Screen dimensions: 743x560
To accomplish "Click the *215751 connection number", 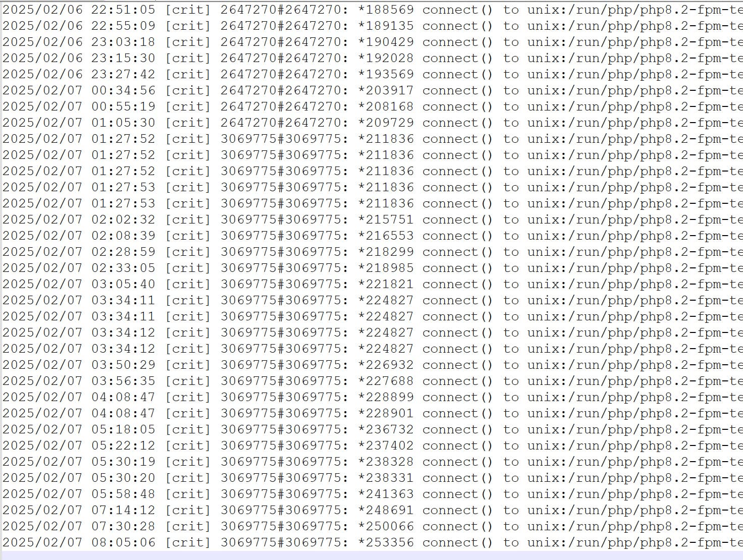I will click(386, 219).
